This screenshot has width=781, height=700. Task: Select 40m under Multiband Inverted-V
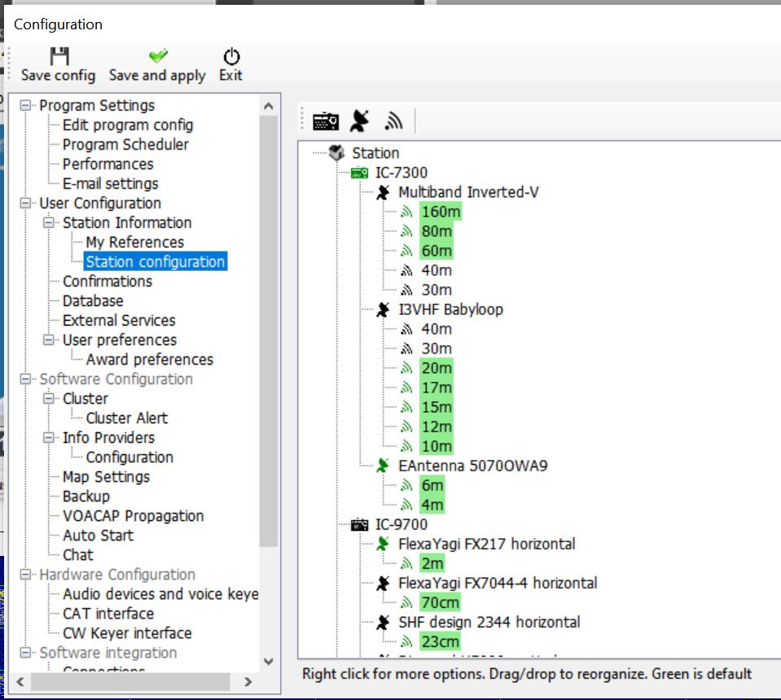pyautogui.click(x=437, y=270)
